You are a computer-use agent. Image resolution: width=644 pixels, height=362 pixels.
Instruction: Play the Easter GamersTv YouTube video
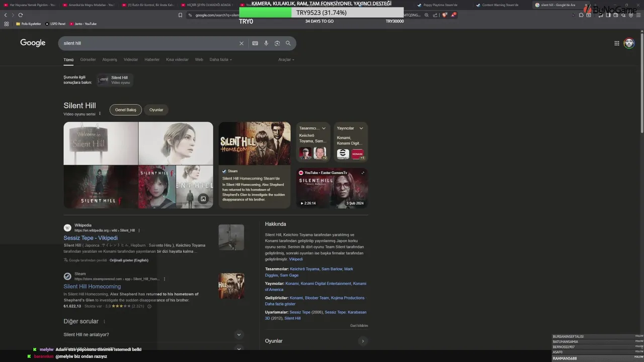332,188
